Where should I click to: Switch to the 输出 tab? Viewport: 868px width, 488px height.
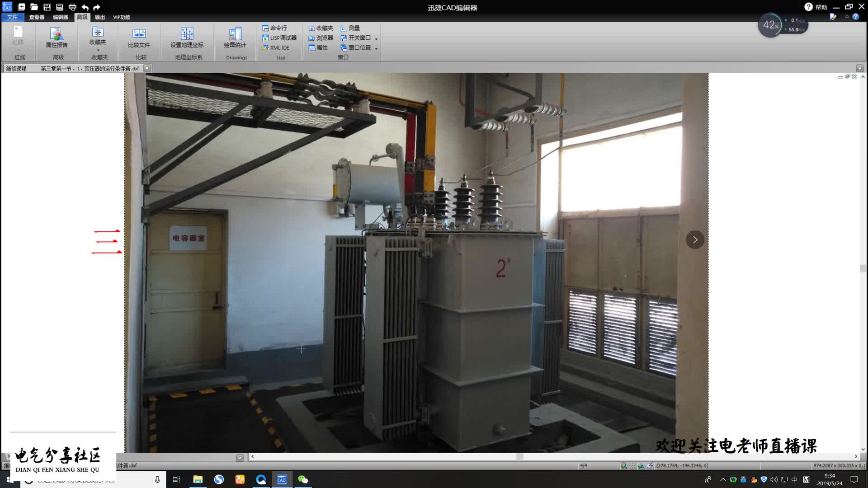100,17
